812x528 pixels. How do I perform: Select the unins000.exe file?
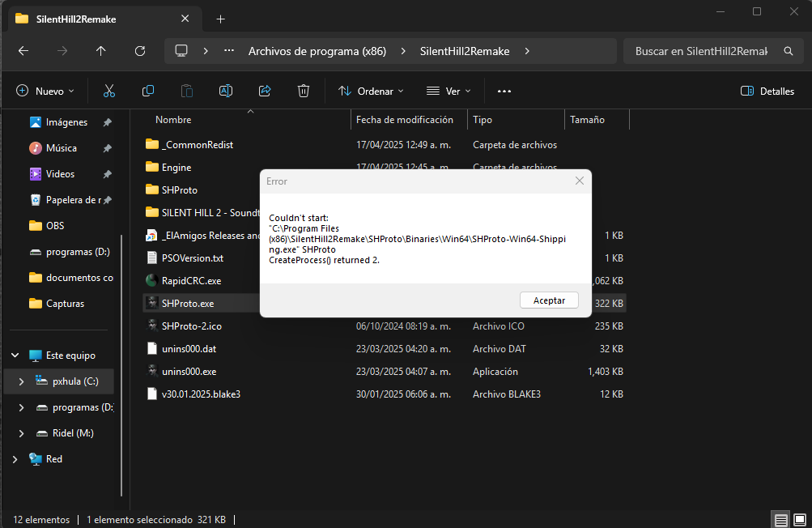pos(189,372)
